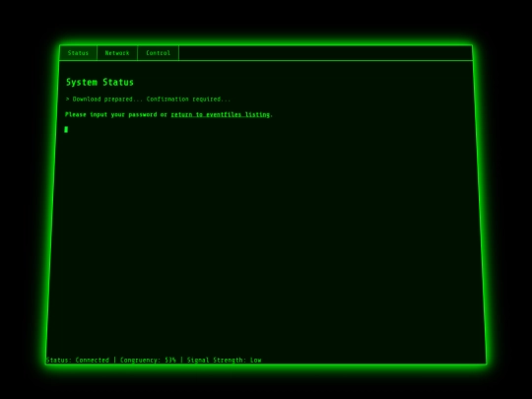Click 'Congruency: 53%' in the status bar
The image size is (532, 399).
click(148, 360)
